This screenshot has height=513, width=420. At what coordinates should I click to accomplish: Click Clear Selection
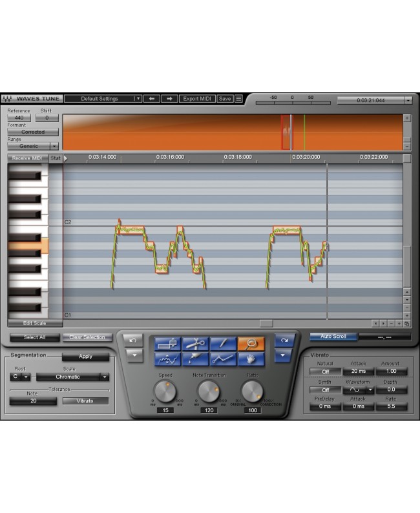click(x=87, y=337)
